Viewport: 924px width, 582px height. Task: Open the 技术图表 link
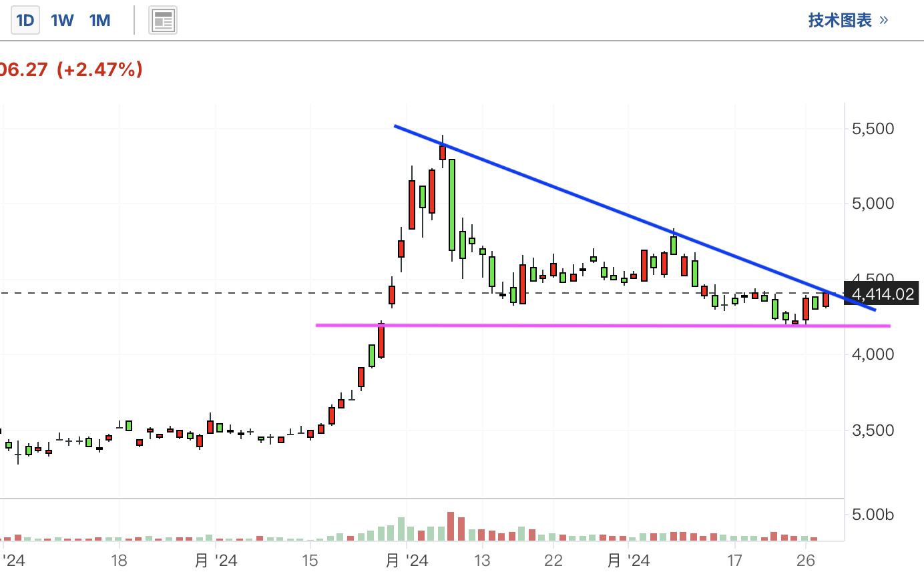click(x=848, y=20)
